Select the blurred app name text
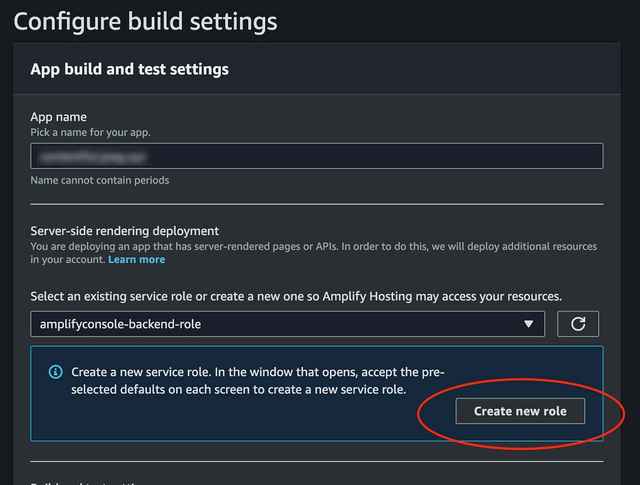 pos(93,157)
